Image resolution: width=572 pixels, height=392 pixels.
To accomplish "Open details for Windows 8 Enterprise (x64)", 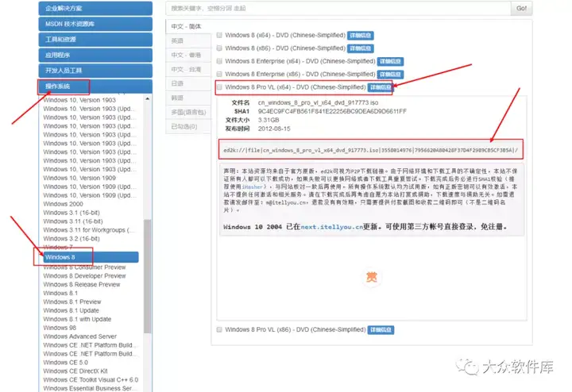I will (390, 62).
